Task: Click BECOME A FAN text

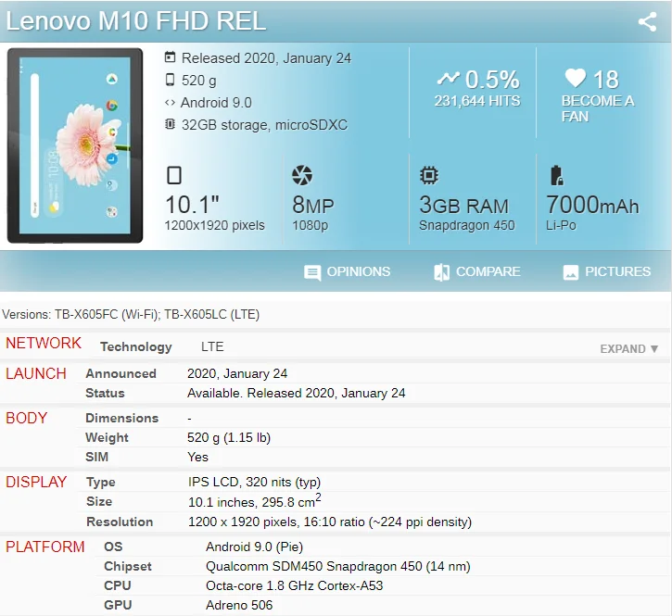Action: click(x=598, y=108)
